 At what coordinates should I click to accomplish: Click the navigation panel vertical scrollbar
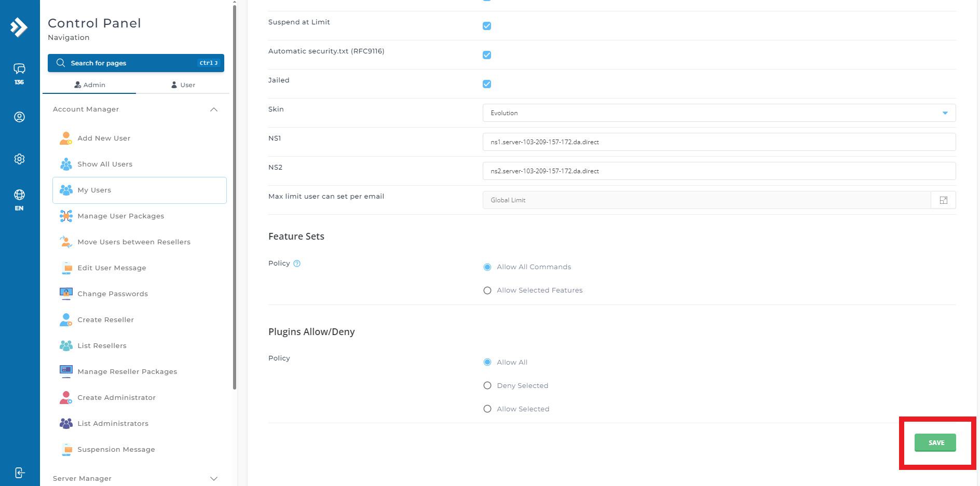tap(235, 197)
